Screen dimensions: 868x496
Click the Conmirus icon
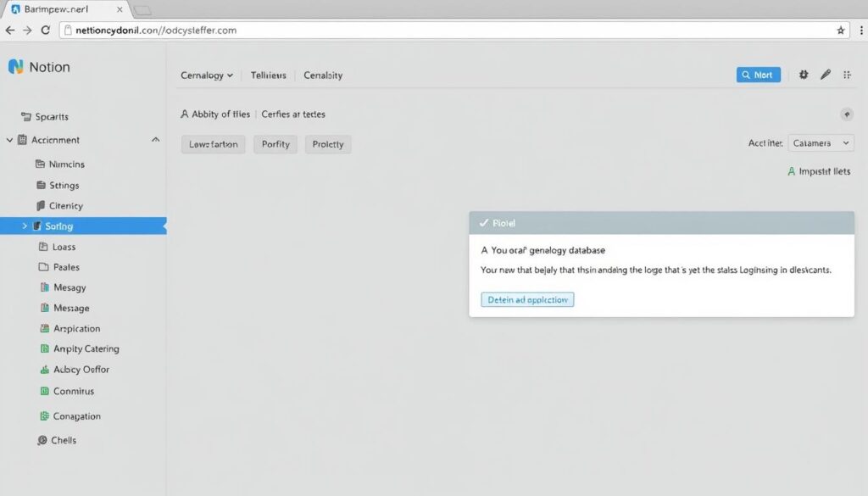45,391
